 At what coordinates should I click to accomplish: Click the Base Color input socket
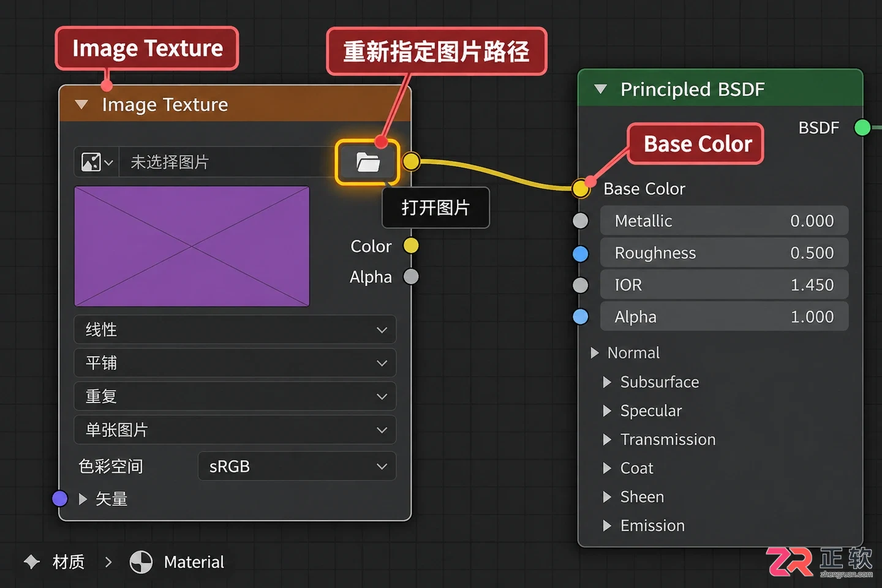(581, 189)
